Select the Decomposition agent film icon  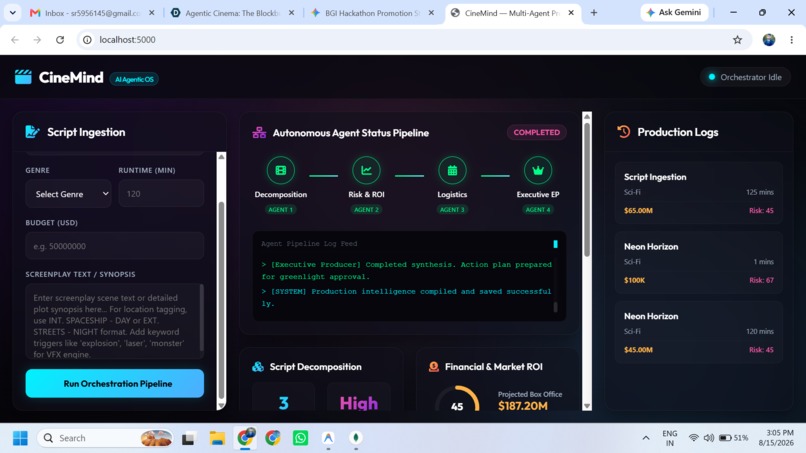tap(281, 170)
